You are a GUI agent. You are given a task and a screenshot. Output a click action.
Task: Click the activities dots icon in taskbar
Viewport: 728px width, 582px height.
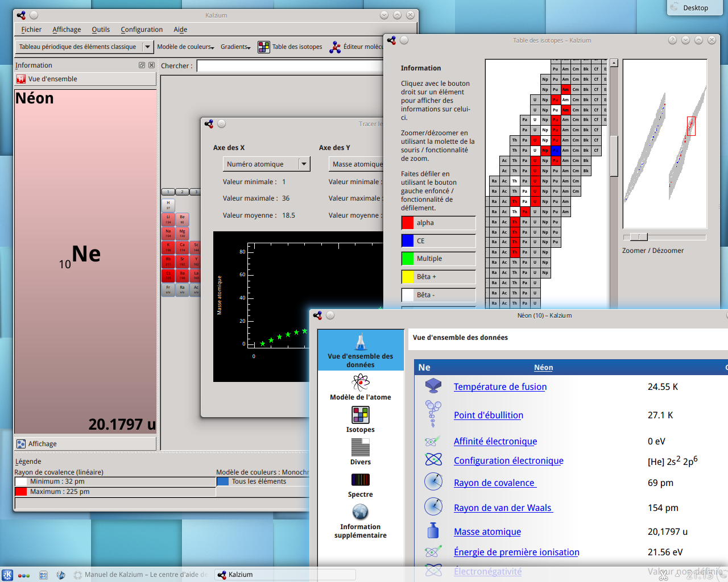[x=24, y=575]
